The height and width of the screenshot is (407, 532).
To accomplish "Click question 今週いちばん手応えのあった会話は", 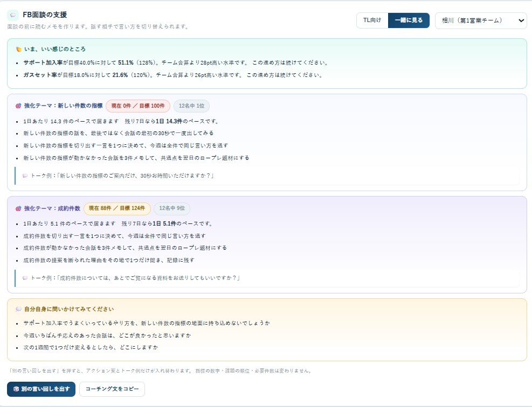I will click(107, 335).
